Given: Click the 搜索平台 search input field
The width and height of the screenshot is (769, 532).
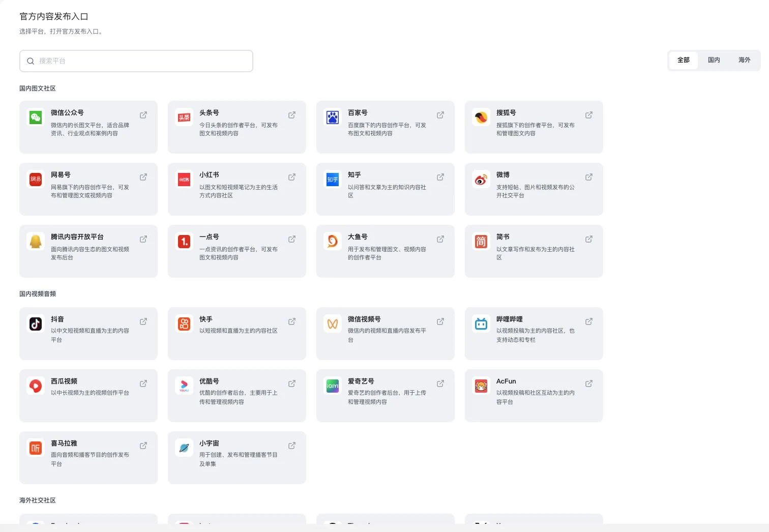Looking at the screenshot, I should click(x=136, y=61).
